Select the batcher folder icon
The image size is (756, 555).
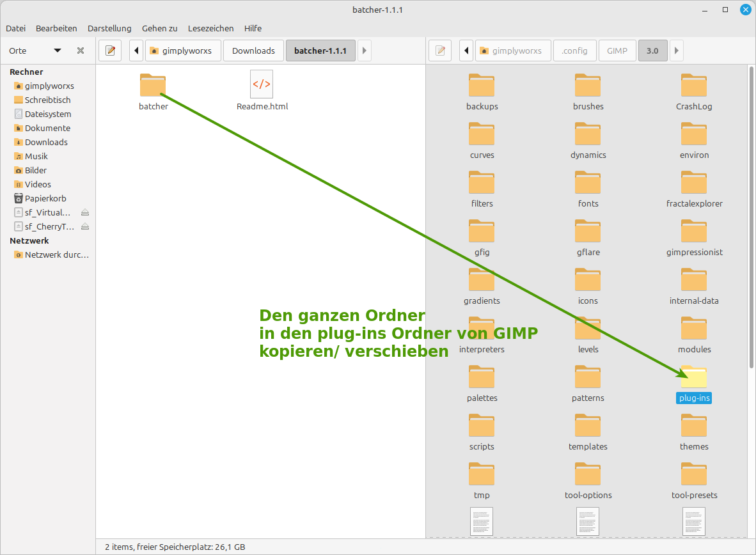tap(153, 85)
